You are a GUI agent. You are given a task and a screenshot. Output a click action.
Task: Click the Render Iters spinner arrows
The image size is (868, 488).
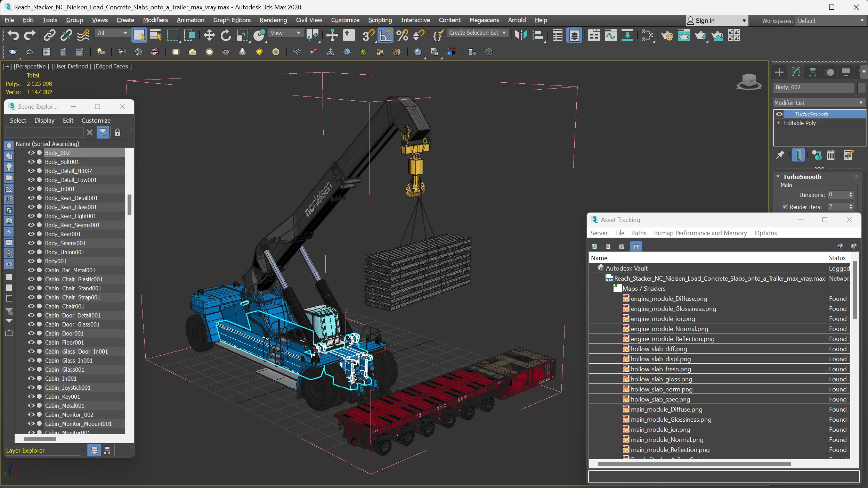(x=851, y=207)
